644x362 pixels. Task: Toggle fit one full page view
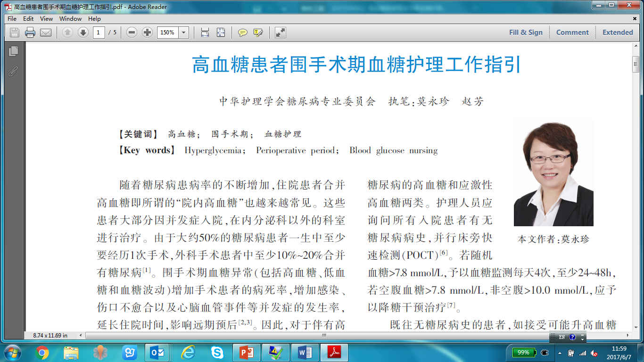[x=221, y=33]
